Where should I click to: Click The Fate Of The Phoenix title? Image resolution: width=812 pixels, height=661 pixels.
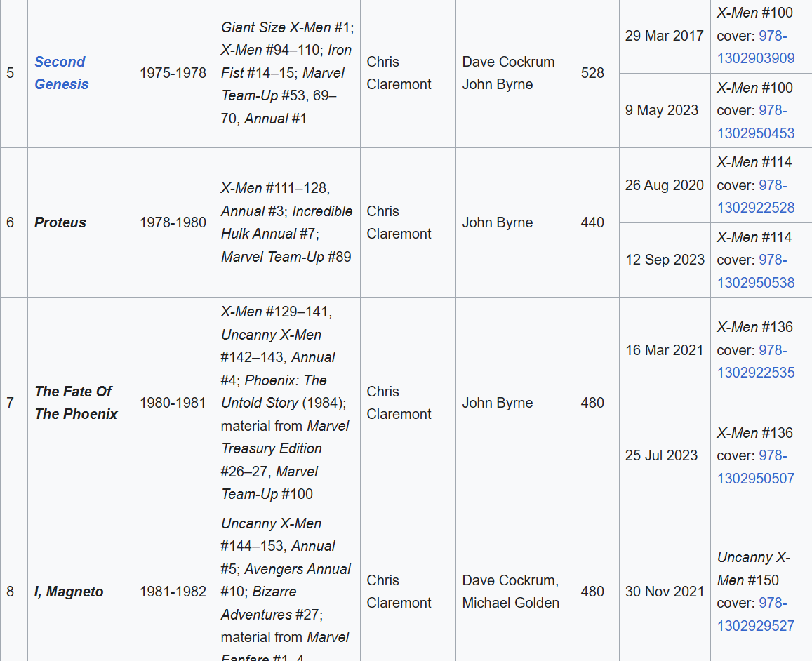pyautogui.click(x=76, y=403)
